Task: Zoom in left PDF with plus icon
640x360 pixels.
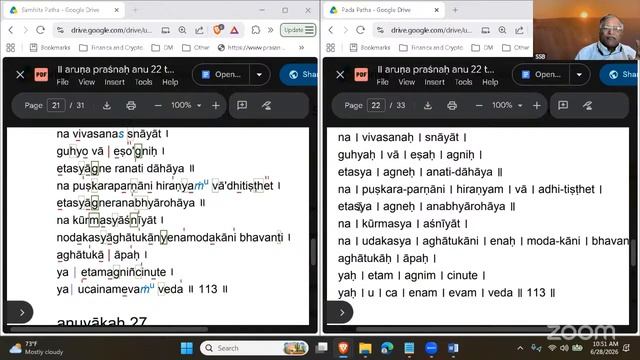Action: point(216,106)
